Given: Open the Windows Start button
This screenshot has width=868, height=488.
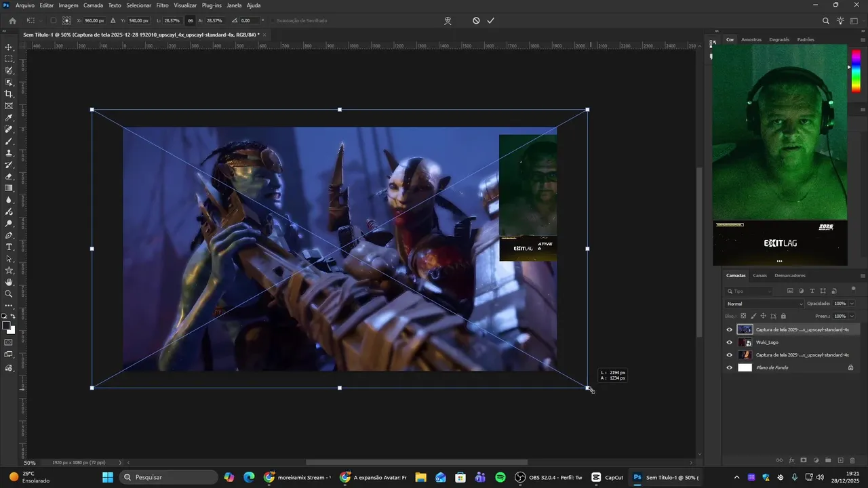Looking at the screenshot, I should (108, 477).
